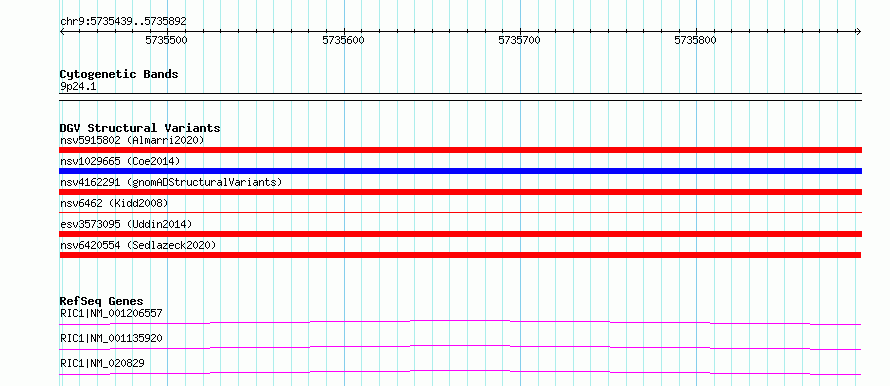
Task: Click the 5735800 ruler position label
Action: click(695, 40)
